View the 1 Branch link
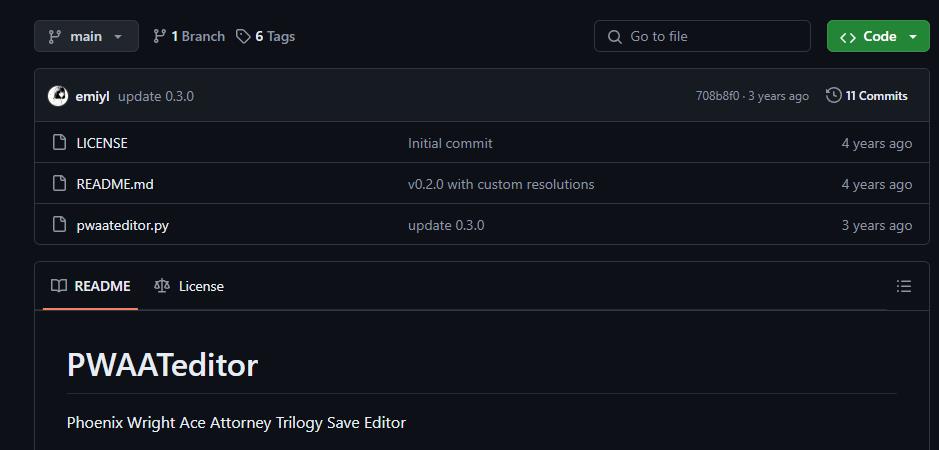Image resolution: width=939 pixels, height=450 pixels. 189,36
